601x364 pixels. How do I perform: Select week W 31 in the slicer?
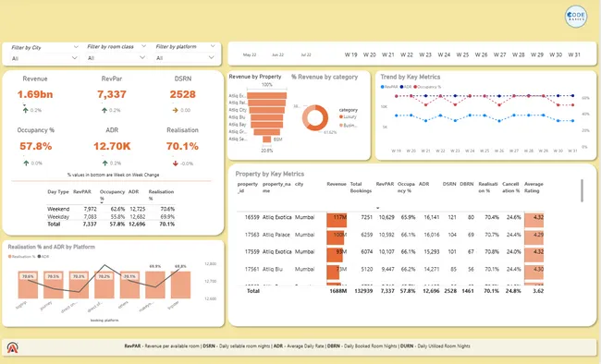click(x=574, y=55)
